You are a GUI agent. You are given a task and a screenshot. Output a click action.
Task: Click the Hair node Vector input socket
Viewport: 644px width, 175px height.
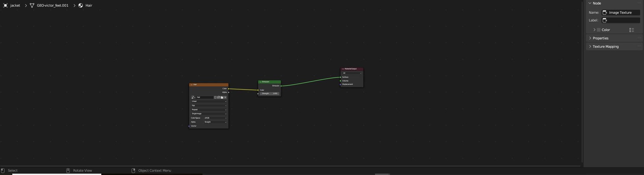coord(189,126)
